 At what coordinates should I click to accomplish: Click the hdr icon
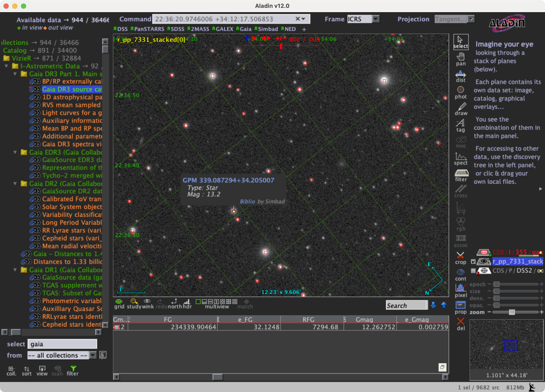pyautogui.click(x=187, y=304)
